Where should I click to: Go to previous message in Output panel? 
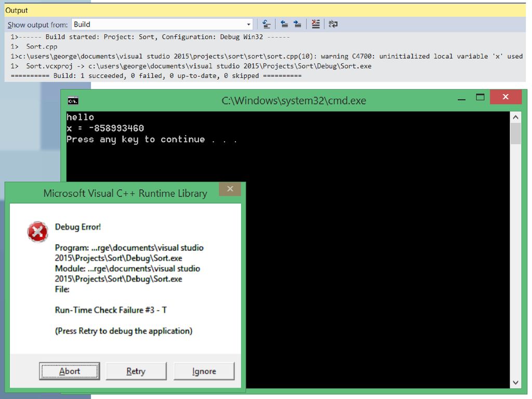[284, 24]
